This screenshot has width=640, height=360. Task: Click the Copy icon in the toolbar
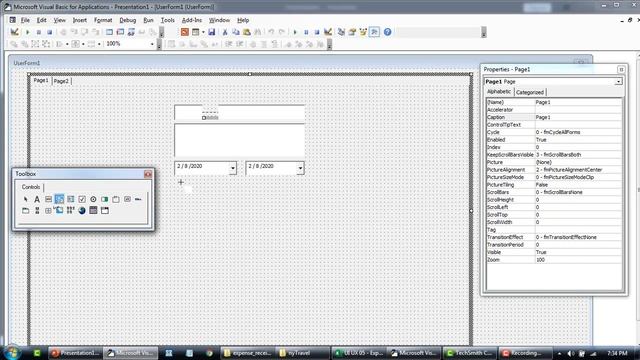236,32
